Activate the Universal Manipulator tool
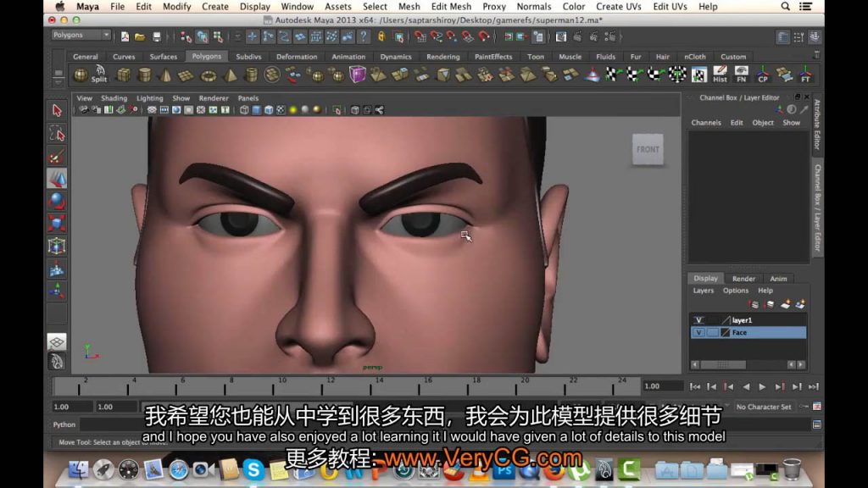Screen dimensions: 868x488 click(x=57, y=247)
